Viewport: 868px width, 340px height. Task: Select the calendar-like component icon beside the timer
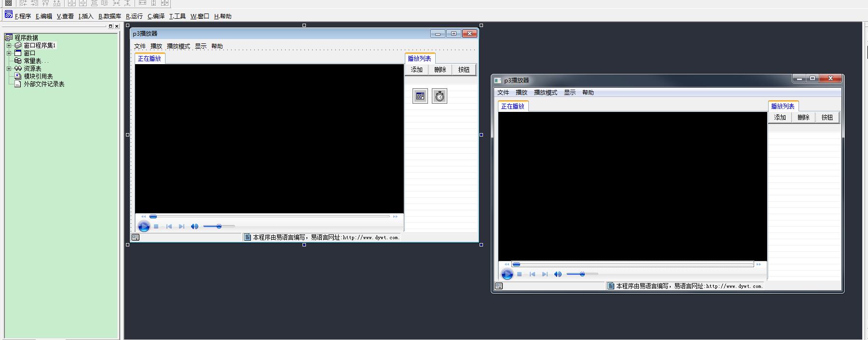click(x=420, y=96)
